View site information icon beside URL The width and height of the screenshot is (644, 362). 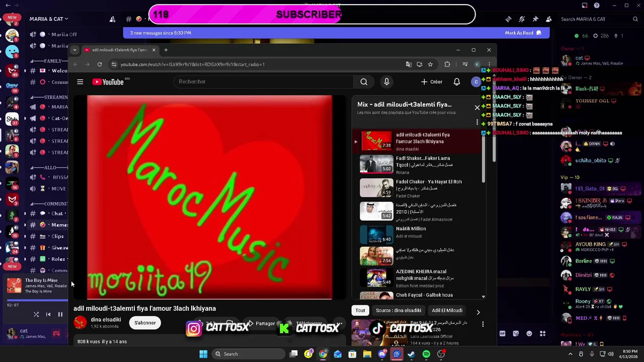[114, 64]
